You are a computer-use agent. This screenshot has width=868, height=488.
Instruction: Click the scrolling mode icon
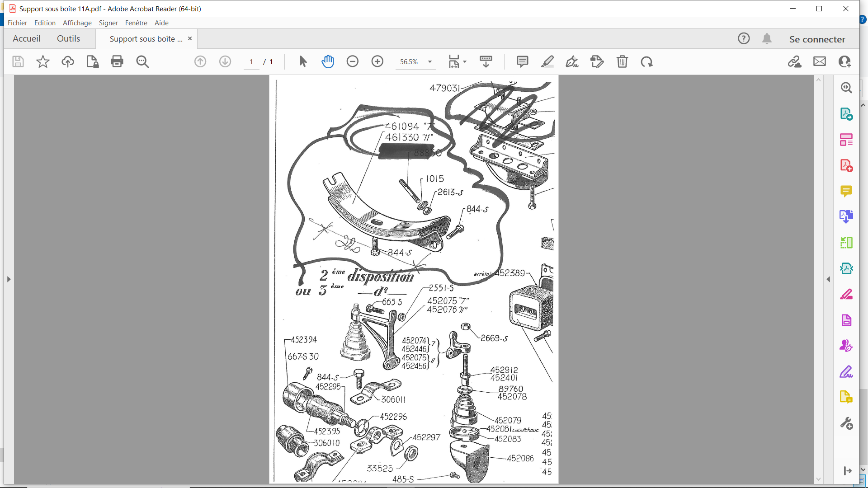[486, 61]
